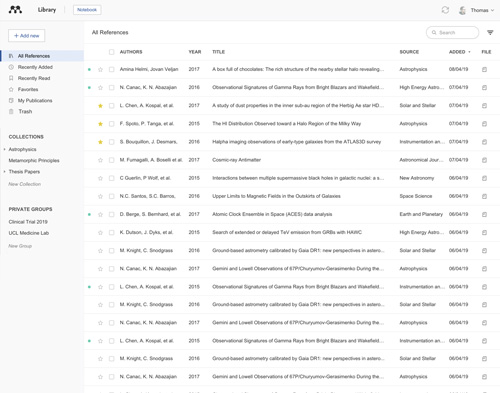Click the Favorites star icon in sidebar
Screen dimensions: 500x393
click(x=11, y=89)
